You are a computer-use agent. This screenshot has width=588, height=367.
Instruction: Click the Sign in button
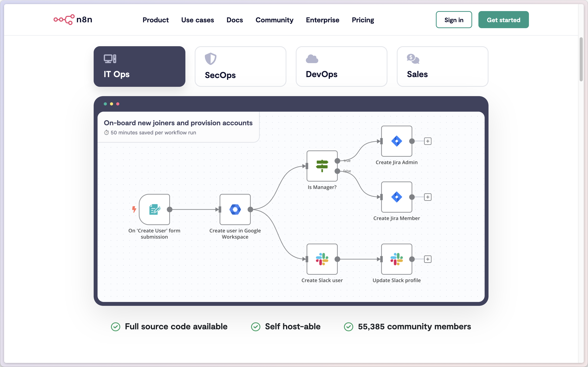(x=454, y=20)
